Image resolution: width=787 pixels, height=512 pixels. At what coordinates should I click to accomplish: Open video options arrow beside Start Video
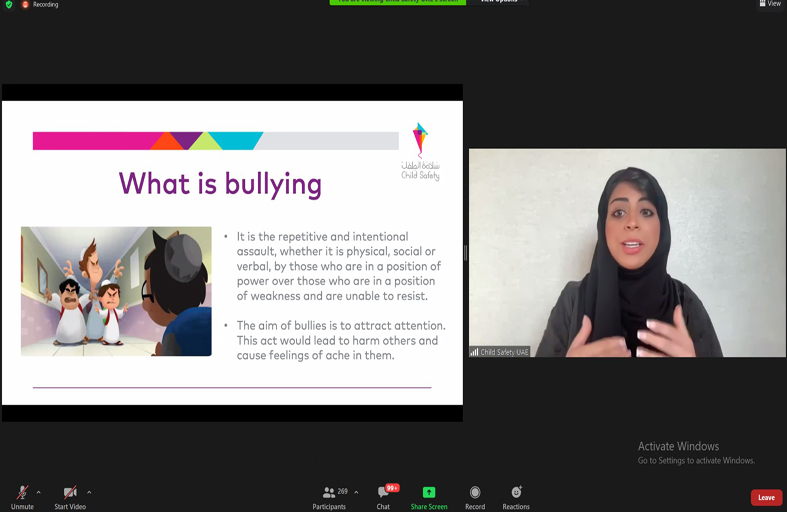[x=89, y=492]
